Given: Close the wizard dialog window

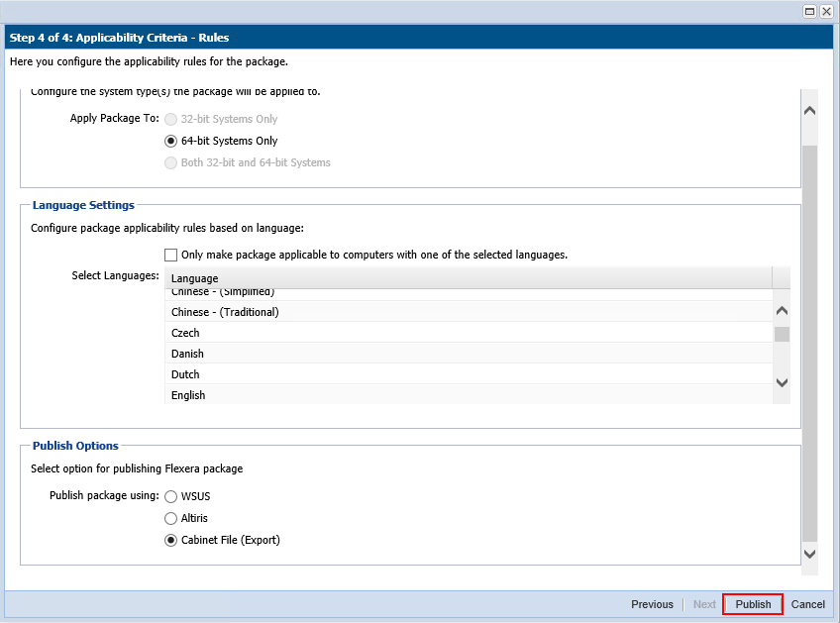Looking at the screenshot, I should click(x=826, y=11).
